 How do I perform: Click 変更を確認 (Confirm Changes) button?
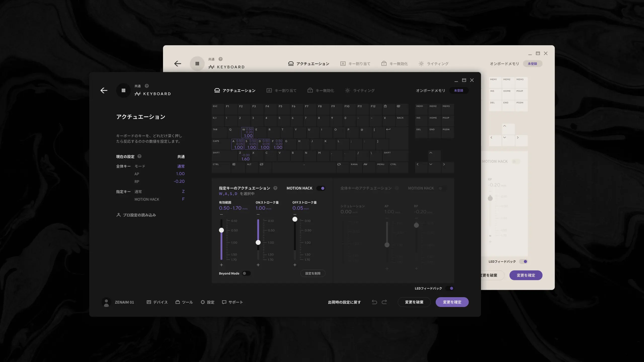[452, 302]
